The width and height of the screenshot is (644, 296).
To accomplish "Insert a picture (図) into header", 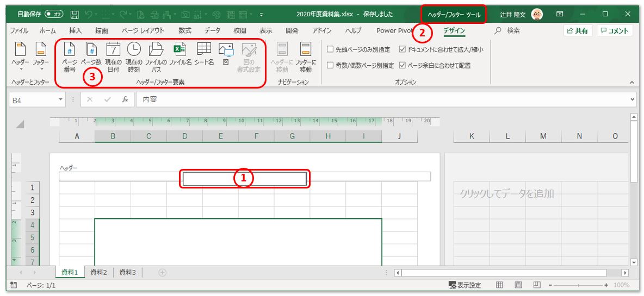I will (x=226, y=54).
